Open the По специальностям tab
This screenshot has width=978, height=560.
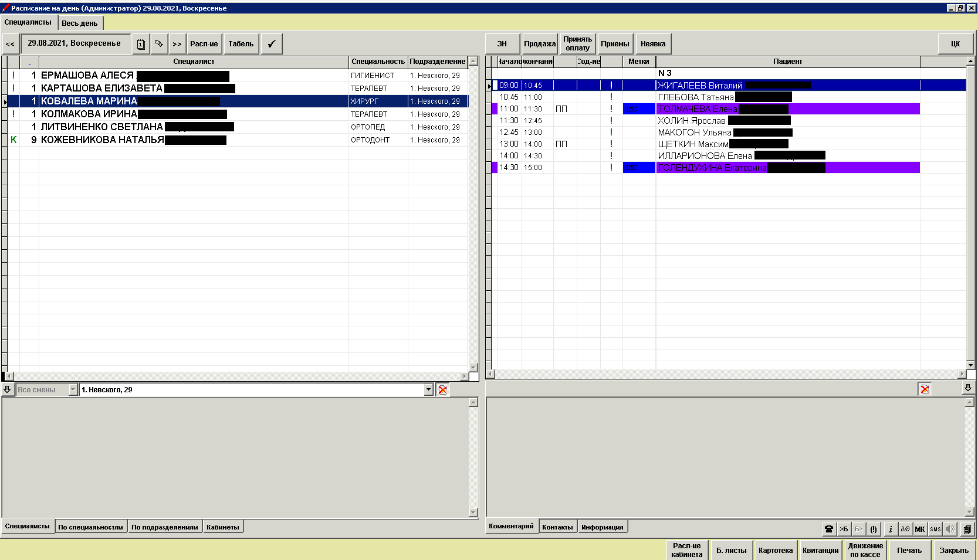(90, 527)
